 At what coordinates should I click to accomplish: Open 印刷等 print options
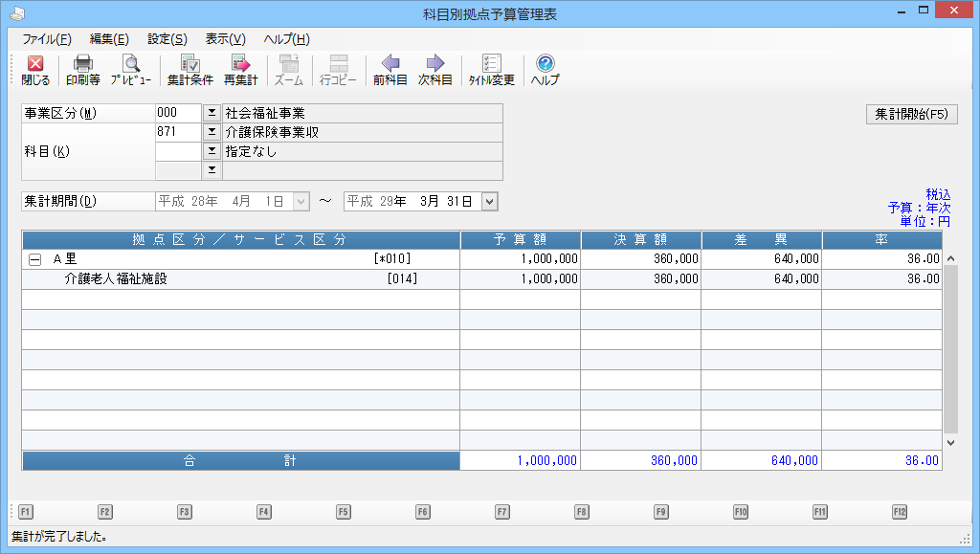[x=83, y=70]
